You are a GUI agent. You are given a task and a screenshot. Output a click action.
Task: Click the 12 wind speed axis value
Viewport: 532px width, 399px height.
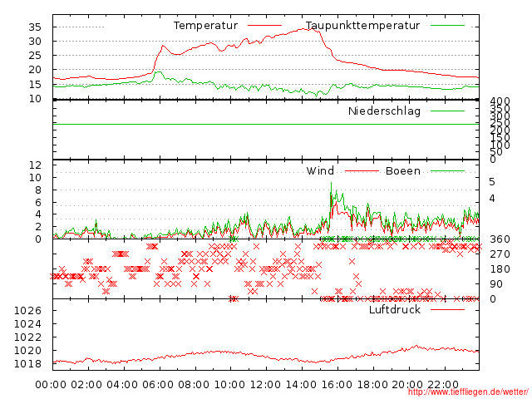point(35,165)
